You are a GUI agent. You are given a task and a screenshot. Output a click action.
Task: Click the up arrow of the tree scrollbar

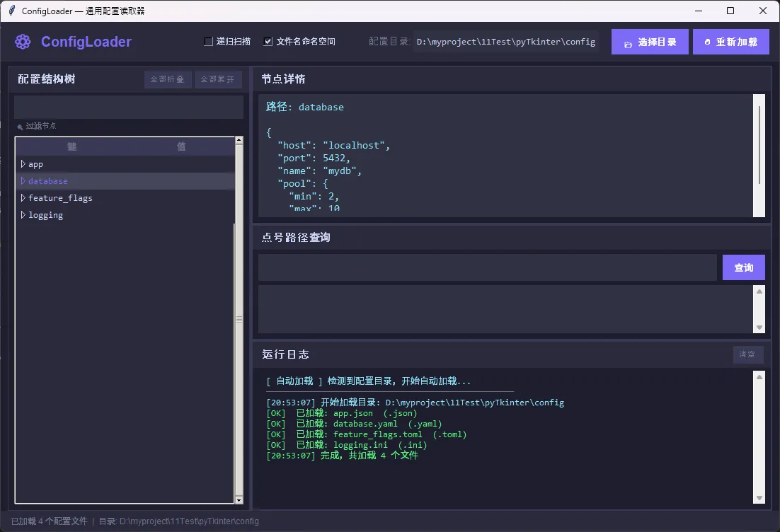[239, 140]
